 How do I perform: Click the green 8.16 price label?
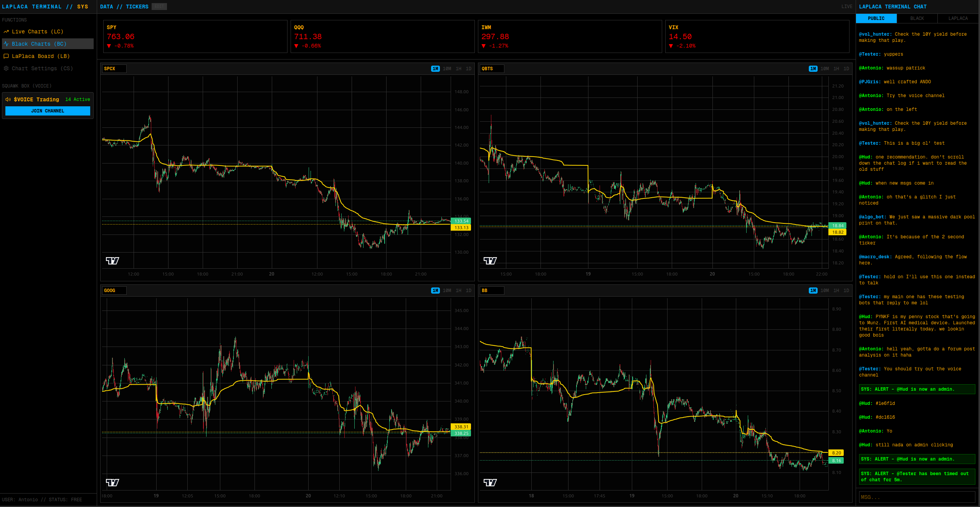pyautogui.click(x=836, y=461)
